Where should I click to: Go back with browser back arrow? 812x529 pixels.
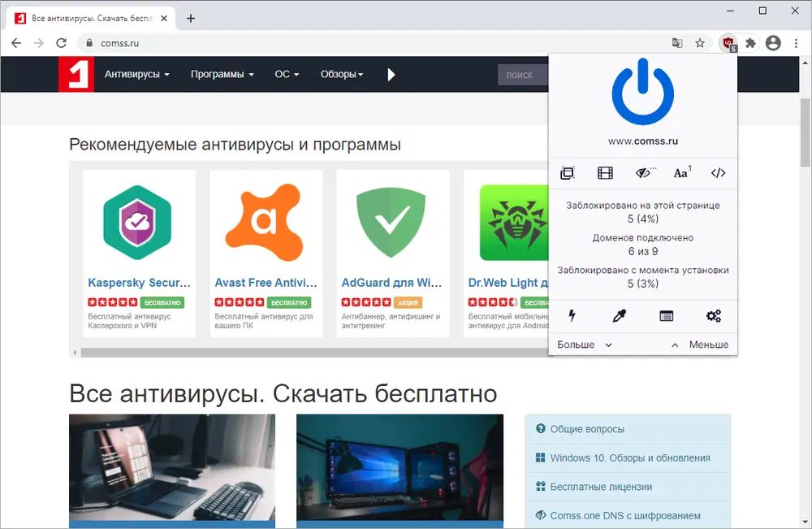[x=16, y=43]
